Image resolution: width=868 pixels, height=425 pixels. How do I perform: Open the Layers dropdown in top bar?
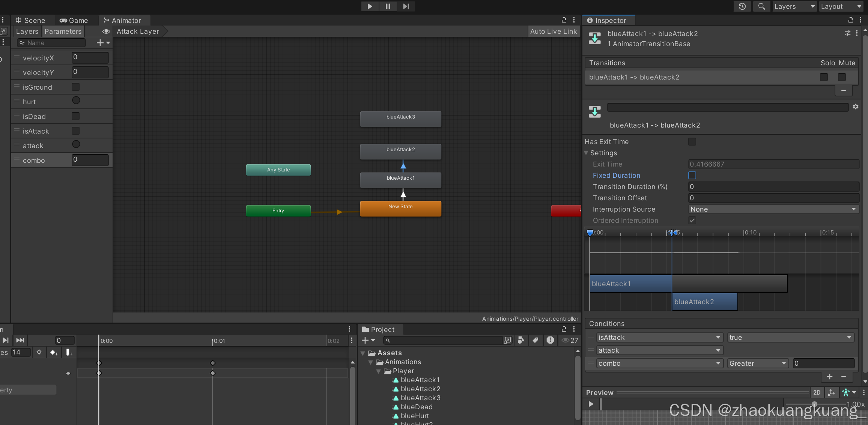tap(794, 6)
